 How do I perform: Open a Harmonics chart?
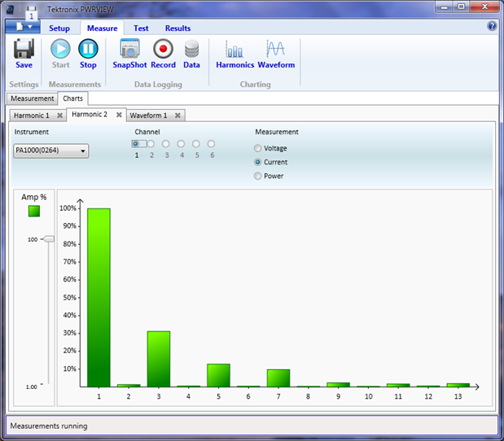tap(234, 53)
